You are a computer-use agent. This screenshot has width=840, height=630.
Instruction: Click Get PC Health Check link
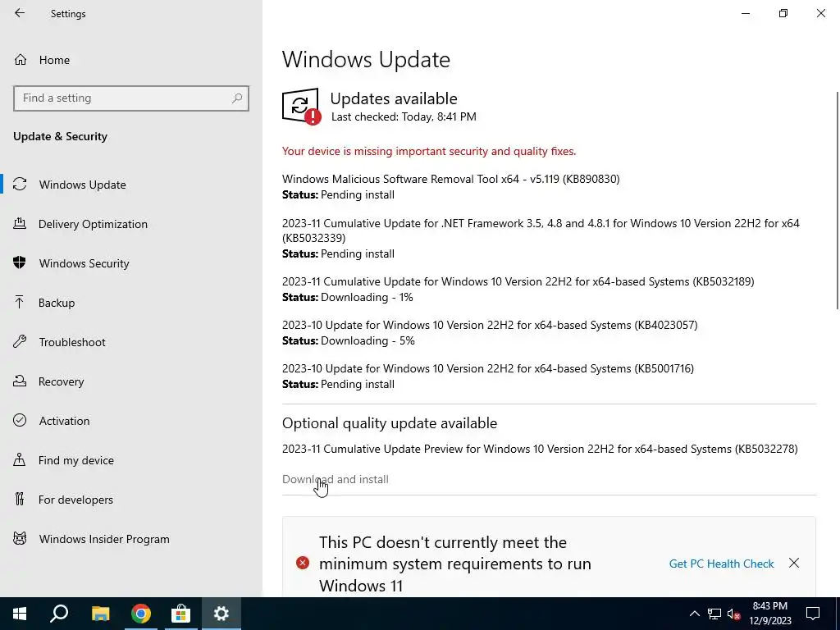(721, 564)
